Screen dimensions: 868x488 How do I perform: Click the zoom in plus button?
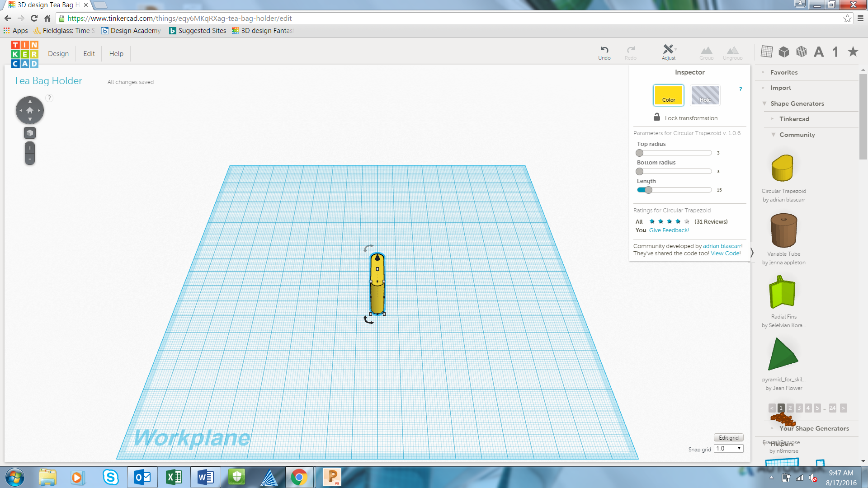pyautogui.click(x=30, y=148)
